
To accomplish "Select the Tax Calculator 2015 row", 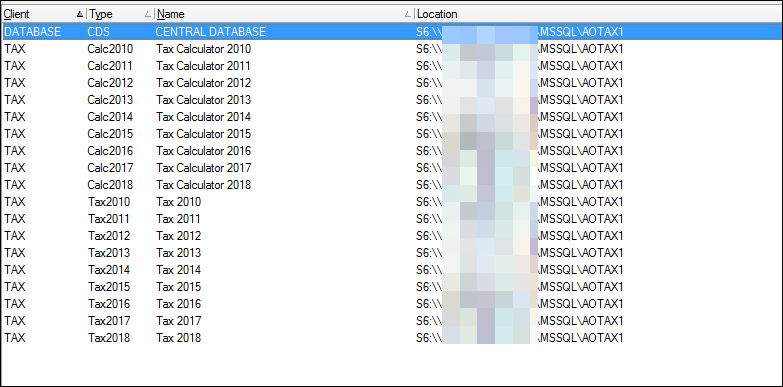I will click(392, 134).
